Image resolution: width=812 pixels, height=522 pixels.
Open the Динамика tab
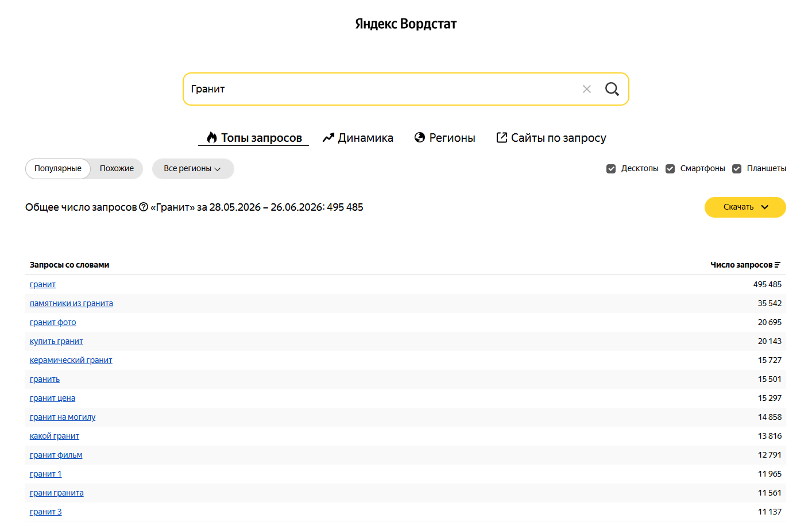coord(358,138)
